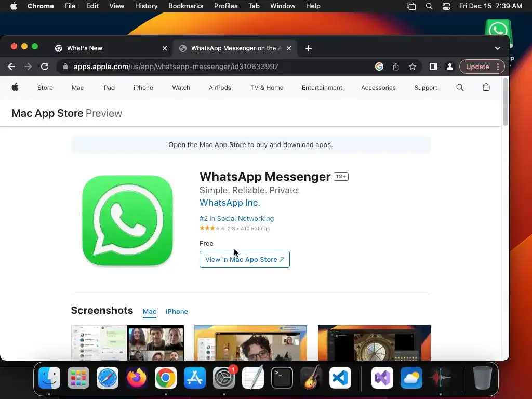Go to iPhone in Apple navigation
This screenshot has width=532, height=399.
tap(143, 87)
